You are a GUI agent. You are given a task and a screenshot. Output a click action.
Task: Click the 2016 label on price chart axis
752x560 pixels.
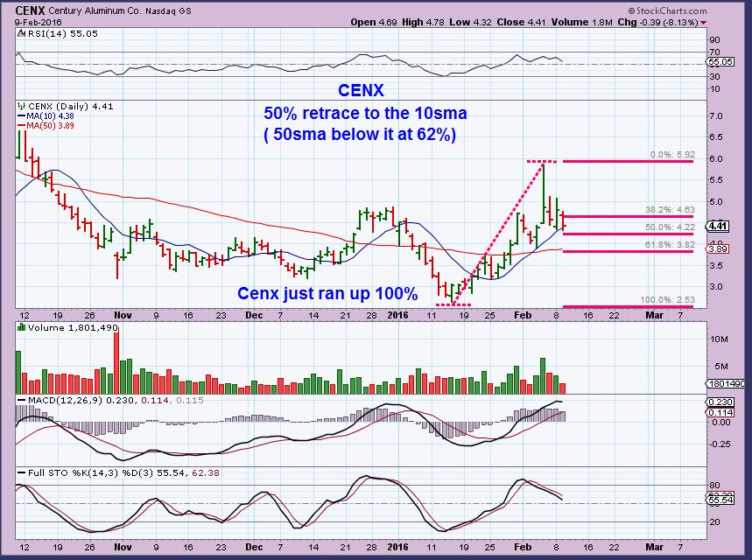click(x=397, y=315)
